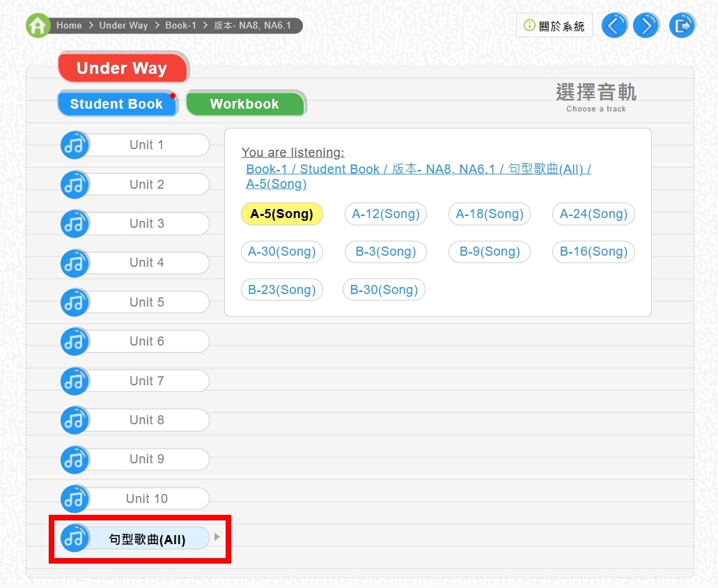Click the music note icon beside Unit 8

click(75, 420)
